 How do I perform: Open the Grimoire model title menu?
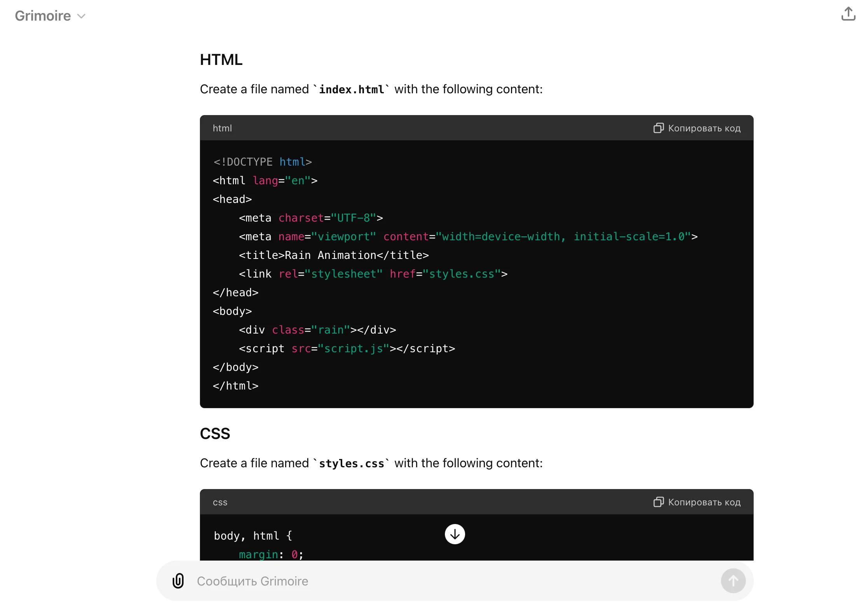pos(43,16)
